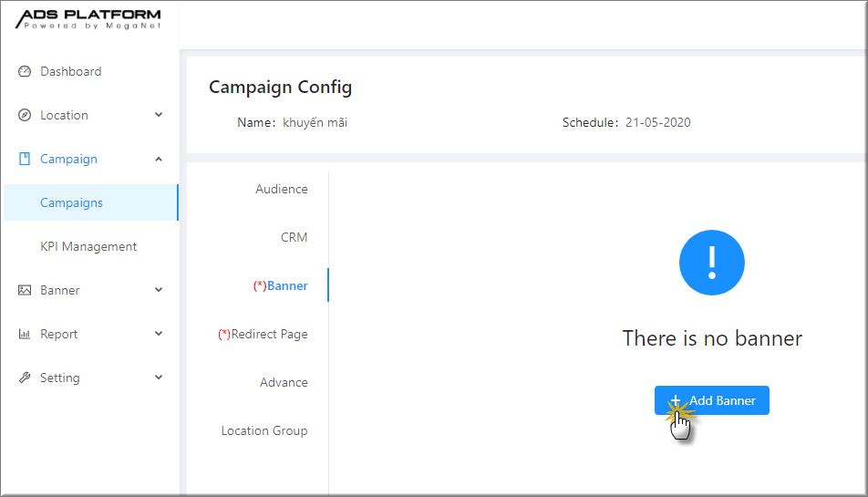Click the Banner picture icon
This screenshot has width=868, height=497.
[x=25, y=290]
